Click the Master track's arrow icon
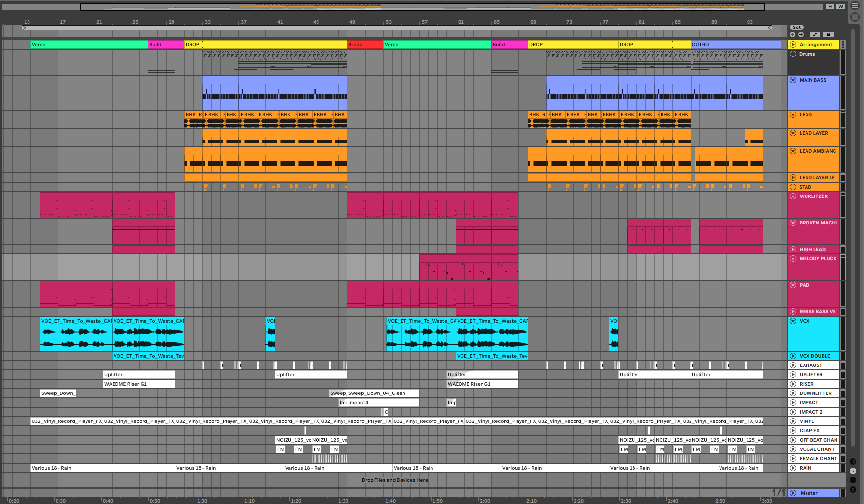The height and width of the screenshot is (504, 864). tap(793, 493)
